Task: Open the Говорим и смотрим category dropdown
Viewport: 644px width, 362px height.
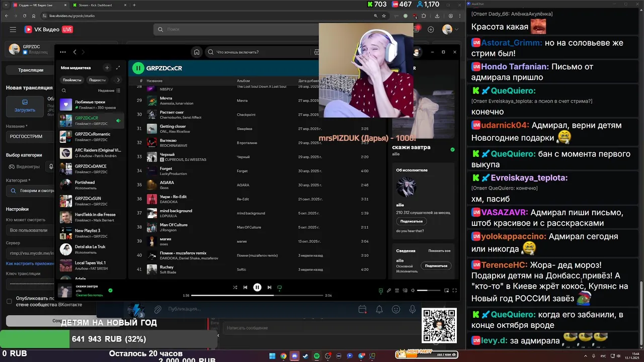Action: pyautogui.click(x=30, y=191)
